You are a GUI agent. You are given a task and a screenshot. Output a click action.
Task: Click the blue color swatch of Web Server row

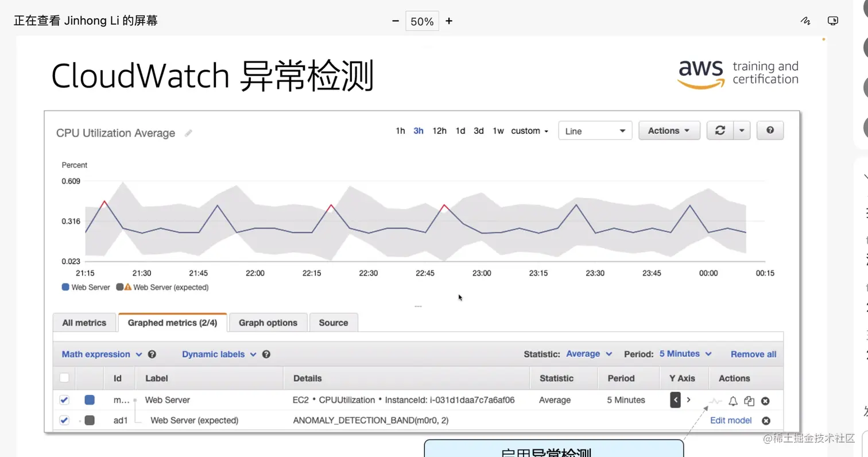click(x=90, y=400)
